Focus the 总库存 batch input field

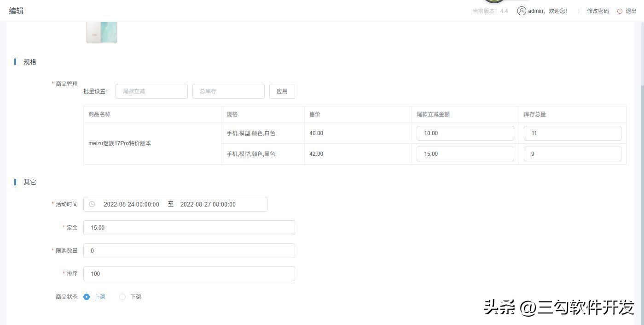click(x=228, y=91)
